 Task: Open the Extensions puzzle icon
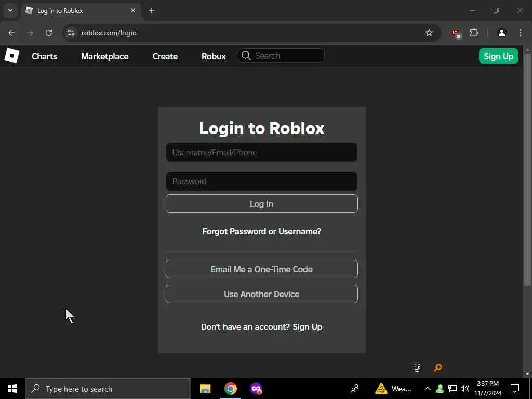[474, 33]
